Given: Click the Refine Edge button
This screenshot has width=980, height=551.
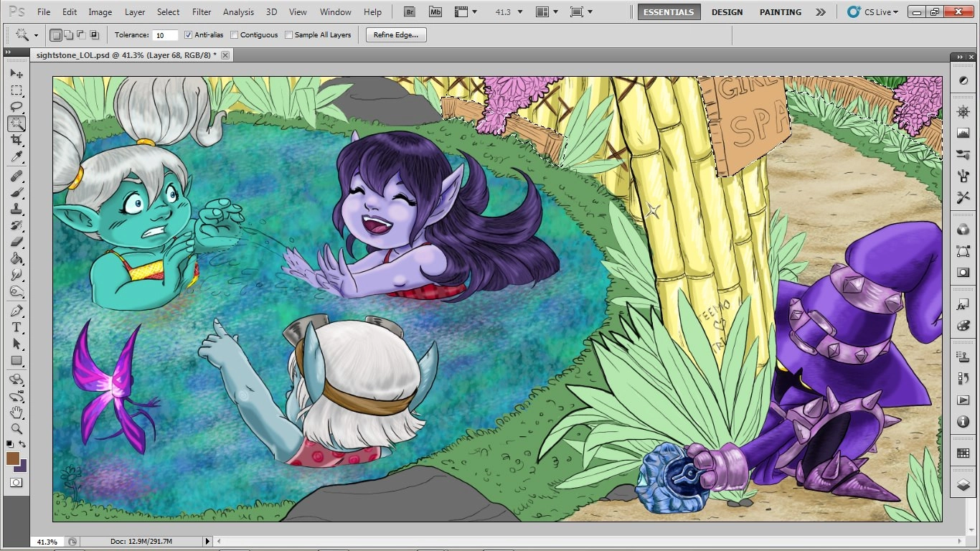Looking at the screenshot, I should [396, 35].
